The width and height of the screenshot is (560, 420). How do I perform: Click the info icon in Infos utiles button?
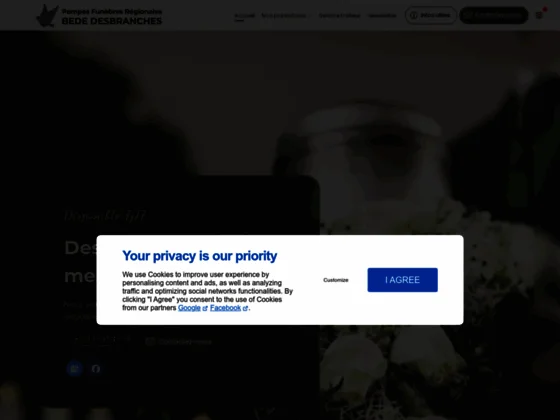(414, 15)
